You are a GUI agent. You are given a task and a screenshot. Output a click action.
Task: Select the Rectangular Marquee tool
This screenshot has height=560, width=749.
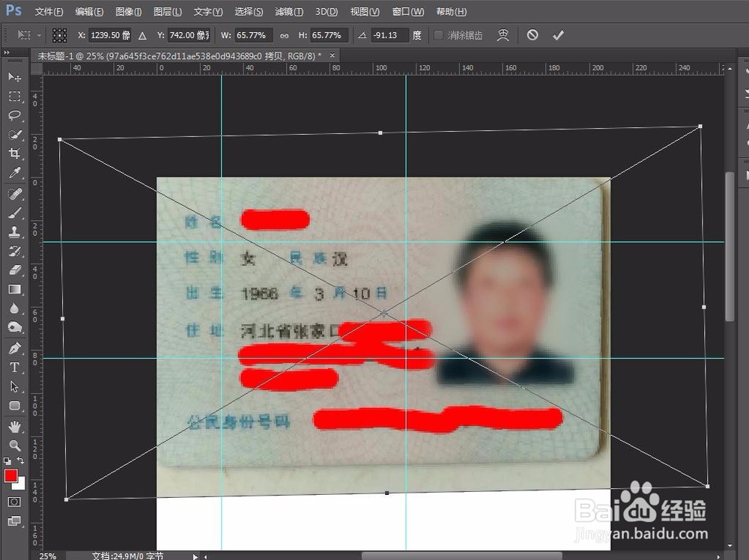click(14, 97)
